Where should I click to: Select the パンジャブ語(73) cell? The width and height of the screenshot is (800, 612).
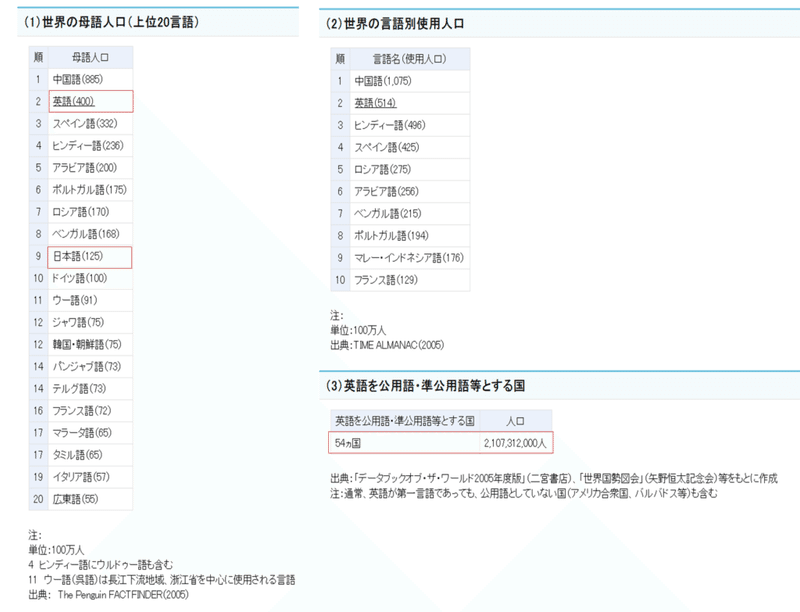(90, 367)
